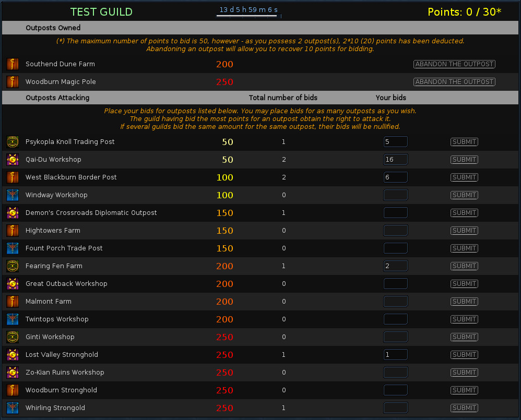
Task: Click the Woodburn Stronghold bid input box
Action: click(395, 390)
